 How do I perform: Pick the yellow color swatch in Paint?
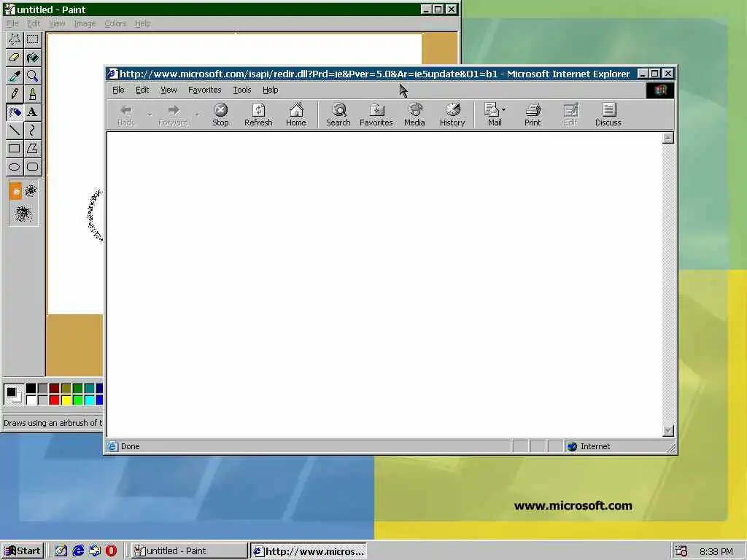[x=66, y=400]
